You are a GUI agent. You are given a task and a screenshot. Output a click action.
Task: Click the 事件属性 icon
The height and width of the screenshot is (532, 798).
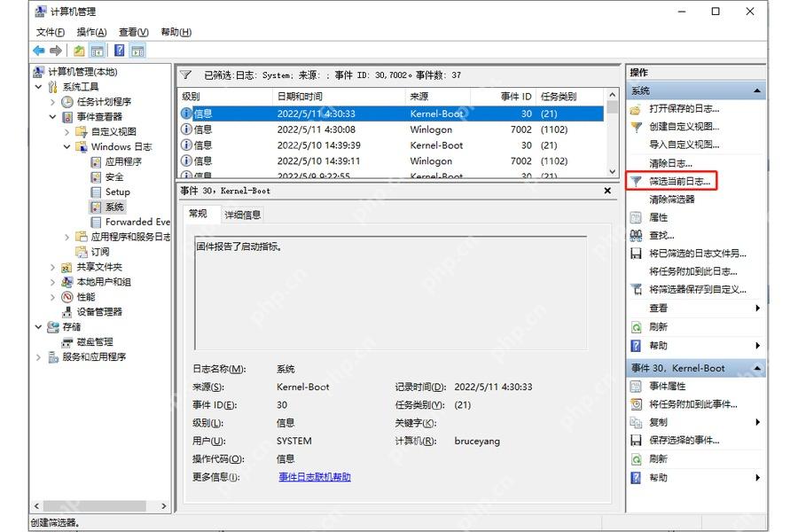click(636, 387)
